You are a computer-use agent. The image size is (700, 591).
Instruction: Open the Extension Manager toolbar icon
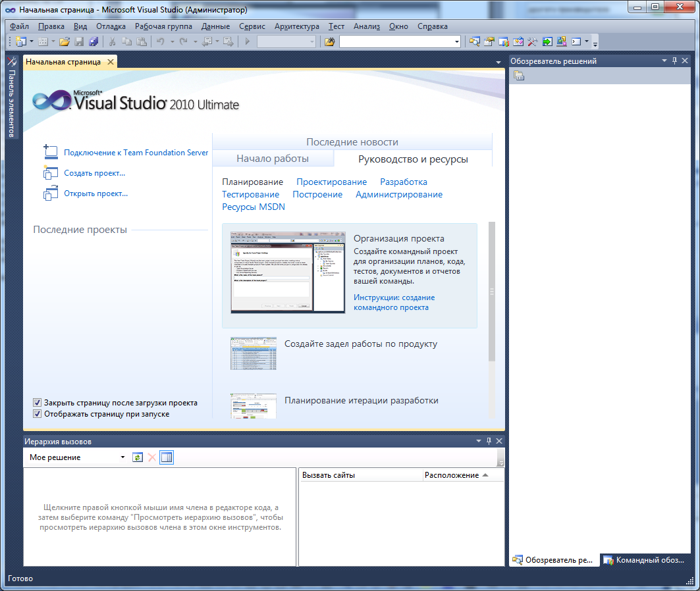[x=561, y=41]
